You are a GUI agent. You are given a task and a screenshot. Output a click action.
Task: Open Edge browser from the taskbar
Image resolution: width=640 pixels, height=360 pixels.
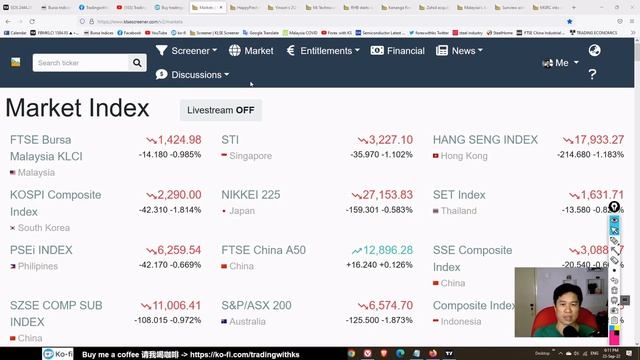click(400, 353)
